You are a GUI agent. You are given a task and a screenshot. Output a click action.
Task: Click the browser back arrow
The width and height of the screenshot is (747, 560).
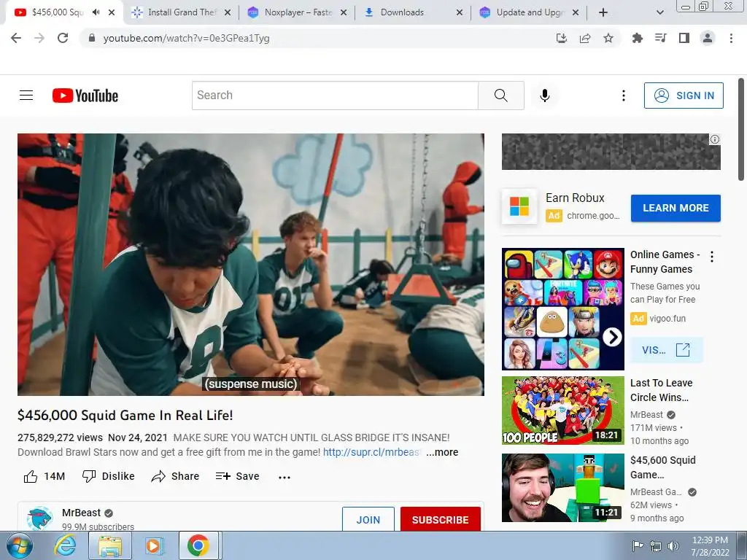pyautogui.click(x=16, y=38)
